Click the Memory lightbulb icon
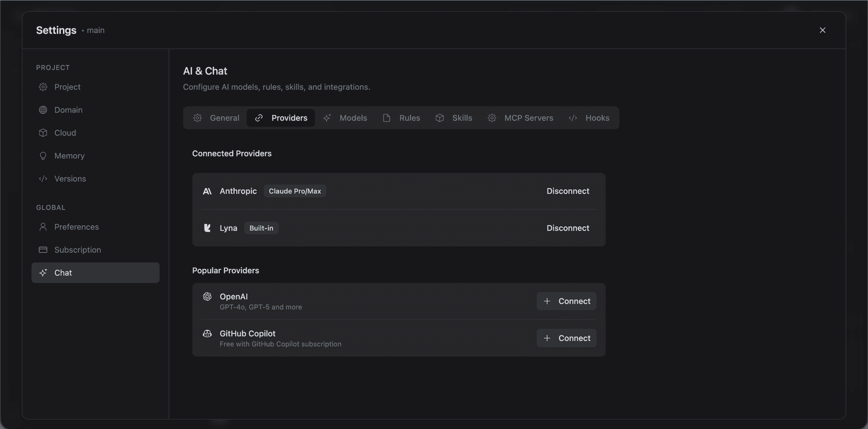 tap(43, 156)
